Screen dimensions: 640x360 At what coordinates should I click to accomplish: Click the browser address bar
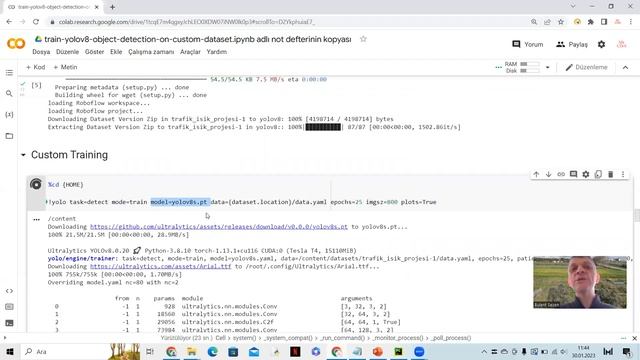click(x=286, y=22)
